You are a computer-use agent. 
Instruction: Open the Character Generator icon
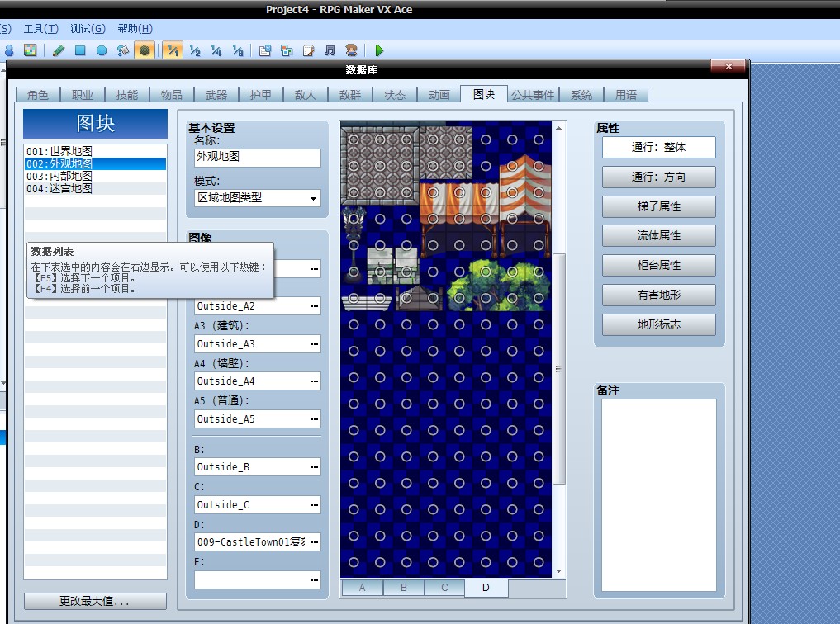tap(351, 50)
